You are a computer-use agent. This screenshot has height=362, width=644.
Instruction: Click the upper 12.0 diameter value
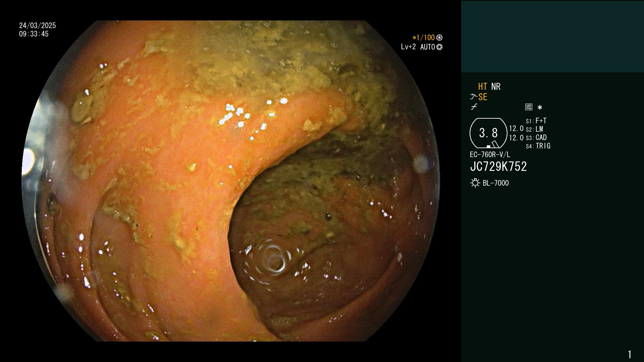tap(516, 128)
